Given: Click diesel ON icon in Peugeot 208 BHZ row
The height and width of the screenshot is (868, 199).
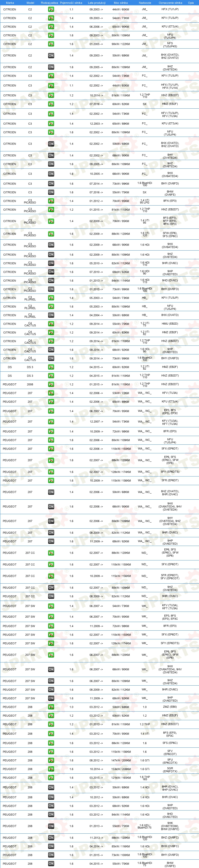Looking at the screenshot, I should pyautogui.click(x=51, y=838).
